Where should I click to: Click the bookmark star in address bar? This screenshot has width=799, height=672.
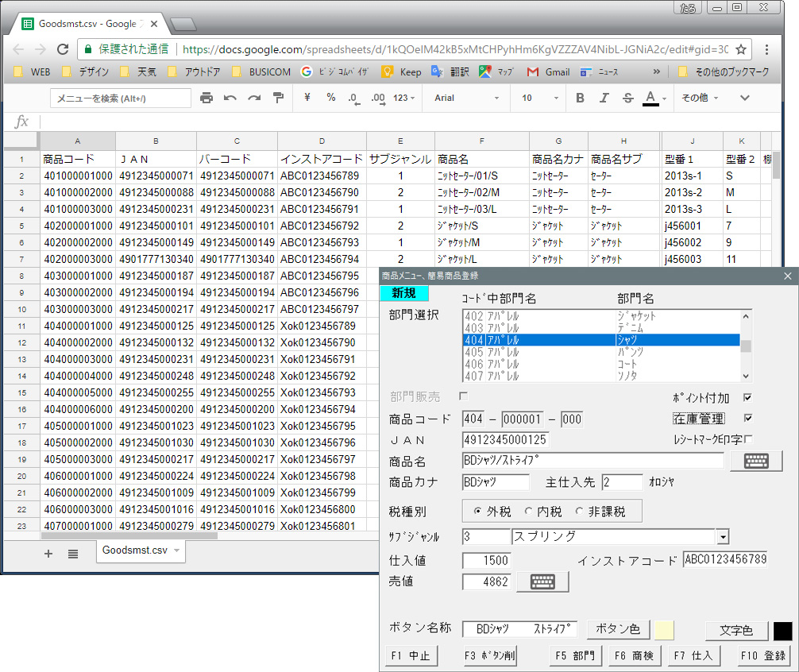click(741, 49)
